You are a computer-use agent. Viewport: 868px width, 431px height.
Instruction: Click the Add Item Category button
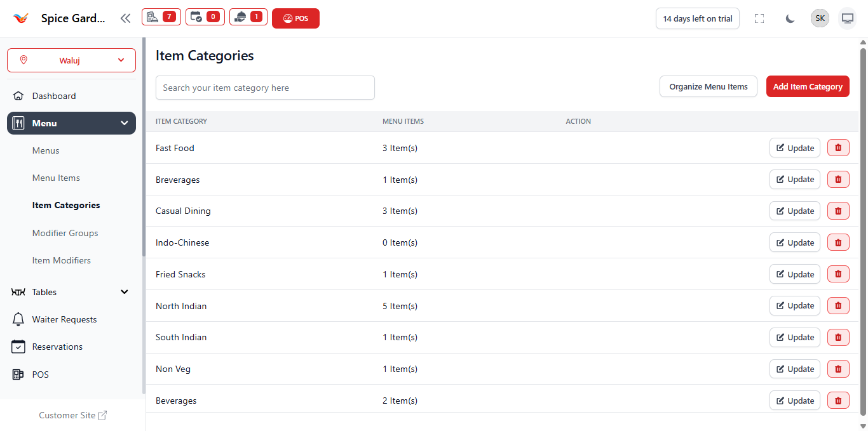click(807, 87)
